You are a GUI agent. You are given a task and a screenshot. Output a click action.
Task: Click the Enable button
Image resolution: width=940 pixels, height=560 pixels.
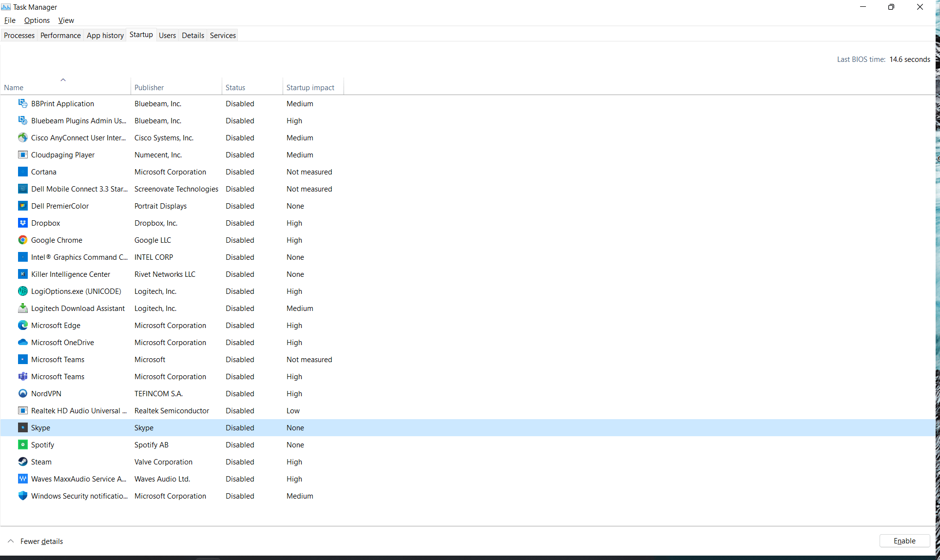click(x=904, y=541)
